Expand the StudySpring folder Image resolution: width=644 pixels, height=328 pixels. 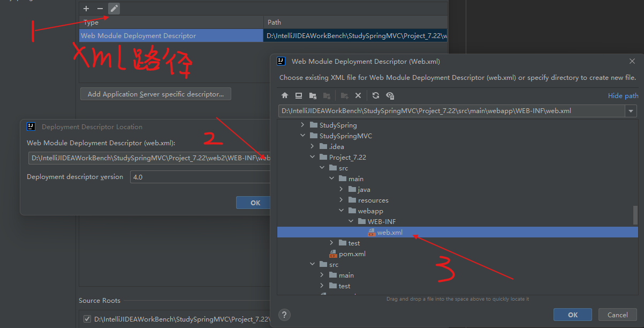pos(303,125)
